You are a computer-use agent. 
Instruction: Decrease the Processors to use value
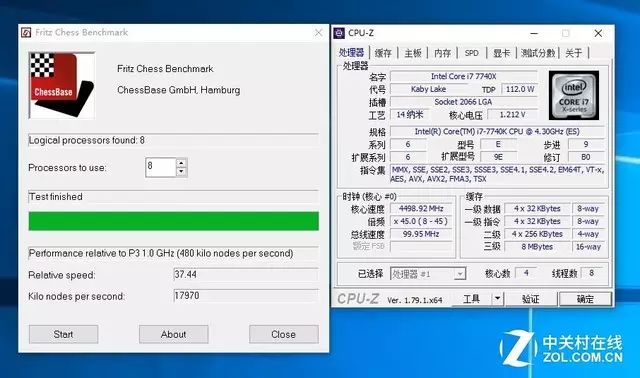pos(181,172)
